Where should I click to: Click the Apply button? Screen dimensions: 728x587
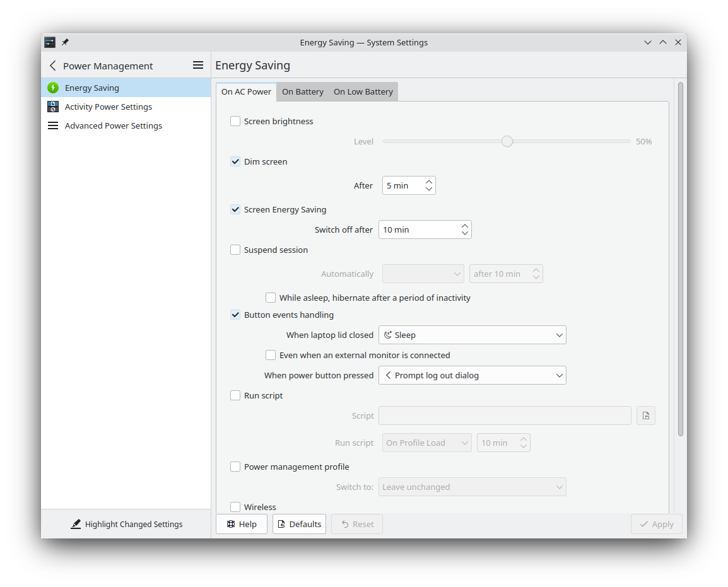click(x=657, y=525)
